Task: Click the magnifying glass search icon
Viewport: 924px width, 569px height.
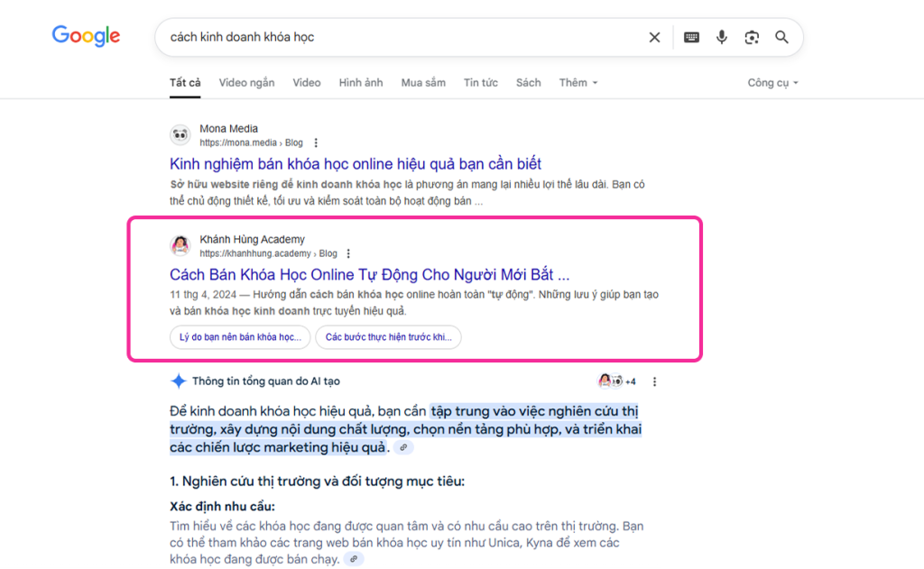Action: coord(781,37)
